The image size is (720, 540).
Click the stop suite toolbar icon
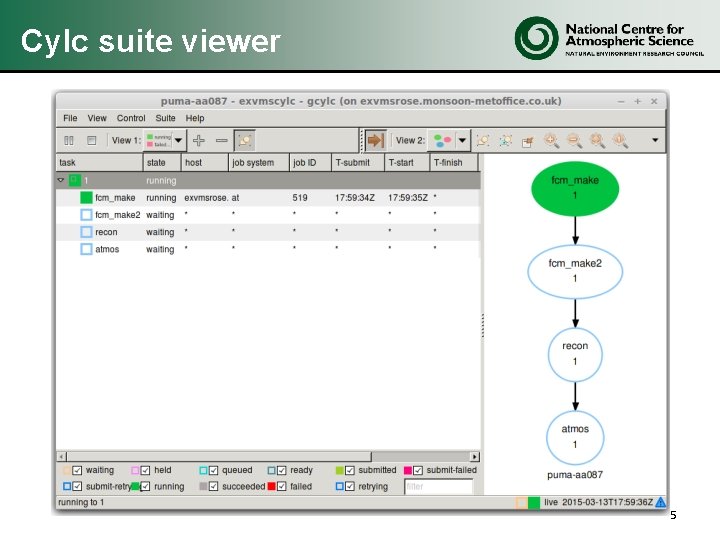click(x=91, y=140)
